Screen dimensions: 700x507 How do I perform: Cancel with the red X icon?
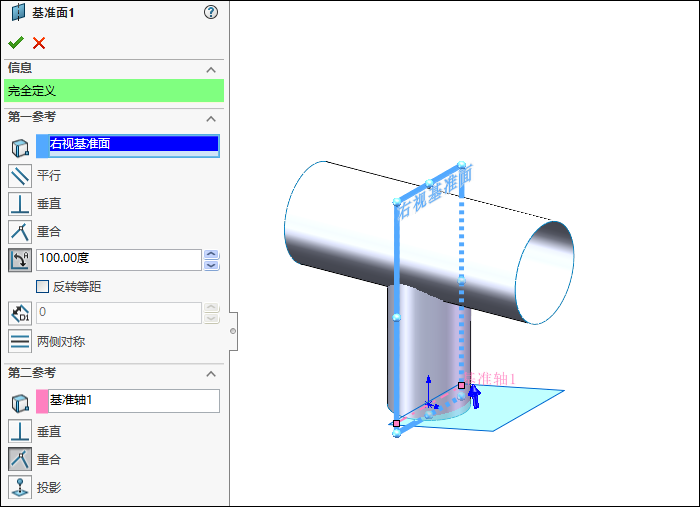(x=39, y=43)
